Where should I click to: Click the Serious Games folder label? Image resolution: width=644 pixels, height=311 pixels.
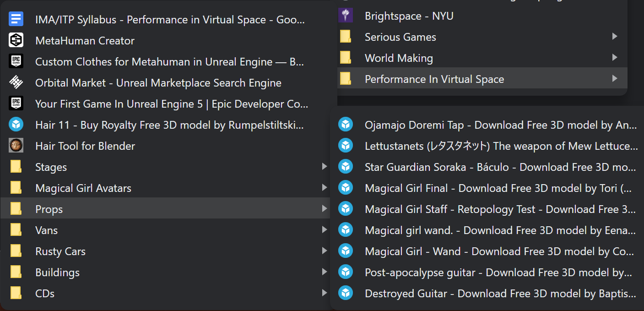click(x=400, y=37)
